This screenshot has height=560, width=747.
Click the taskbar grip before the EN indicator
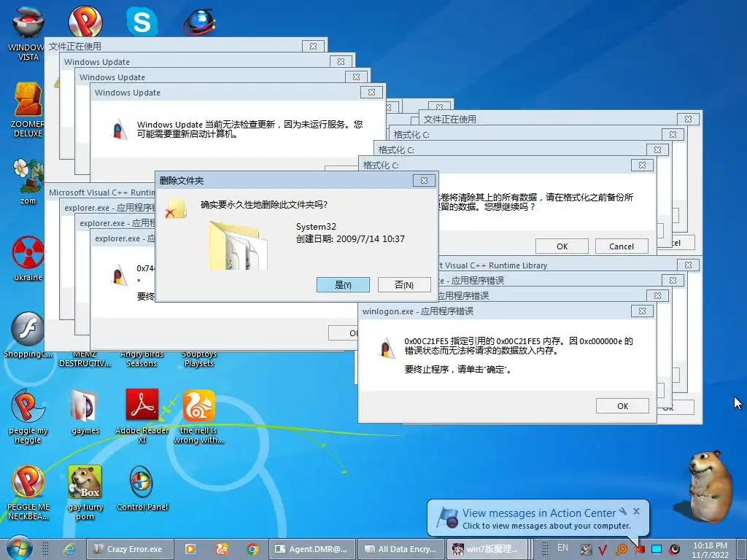click(544, 550)
